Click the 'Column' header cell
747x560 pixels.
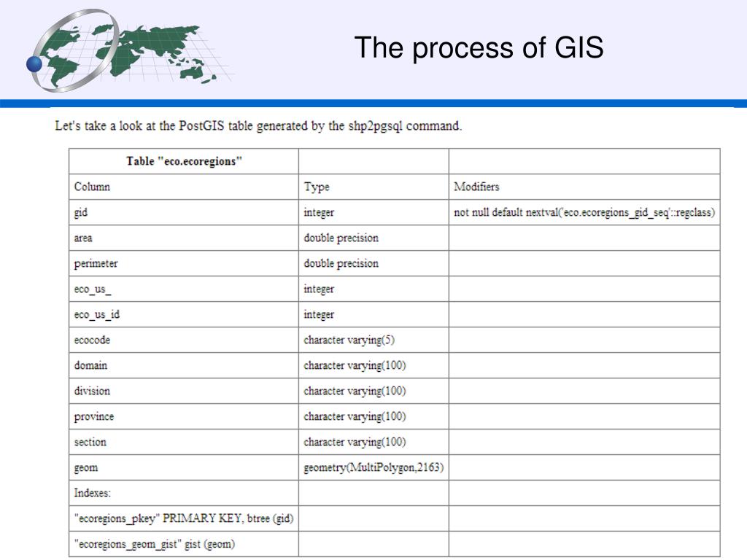tap(184, 187)
